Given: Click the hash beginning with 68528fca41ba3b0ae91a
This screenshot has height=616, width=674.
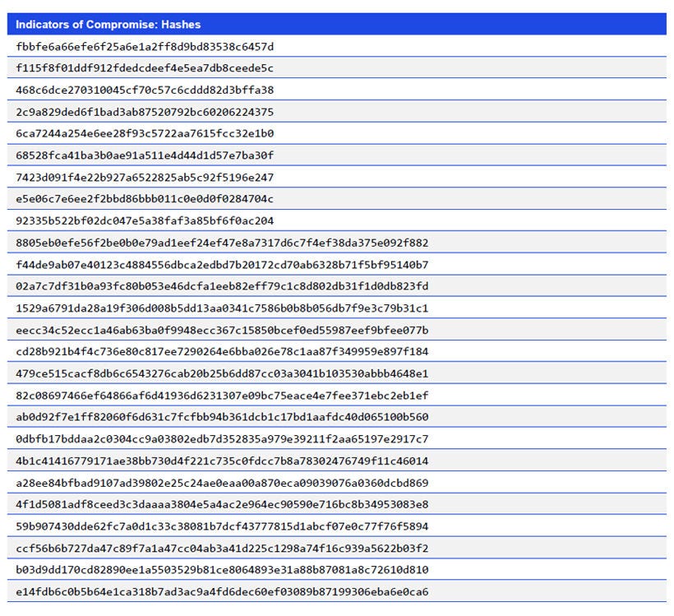Looking at the screenshot, I should coord(148,155).
